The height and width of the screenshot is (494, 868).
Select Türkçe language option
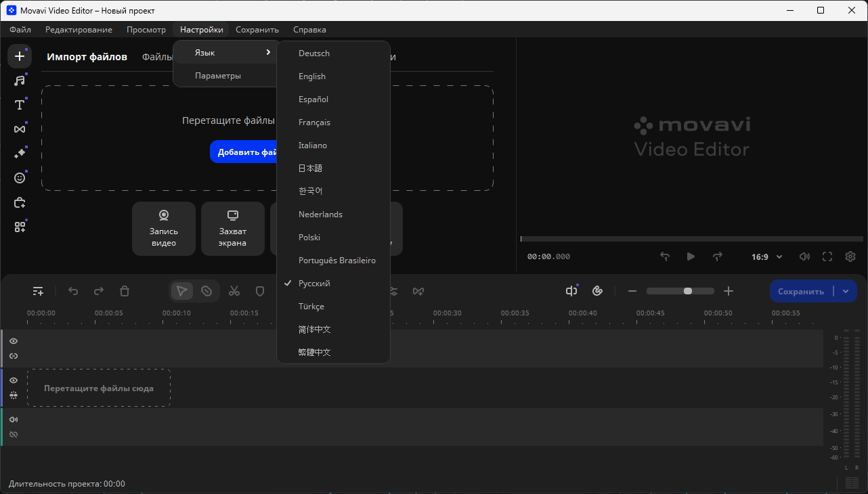334,307
